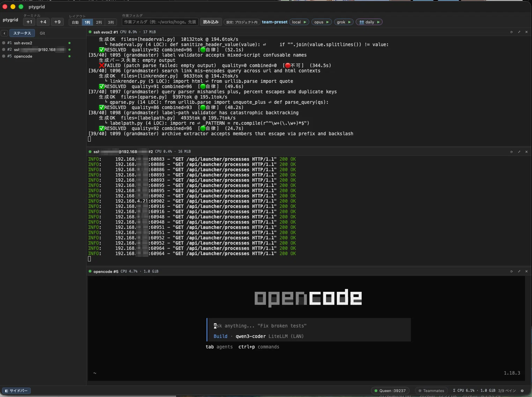Restart the #2 ssh 192.168 pane

(511, 152)
